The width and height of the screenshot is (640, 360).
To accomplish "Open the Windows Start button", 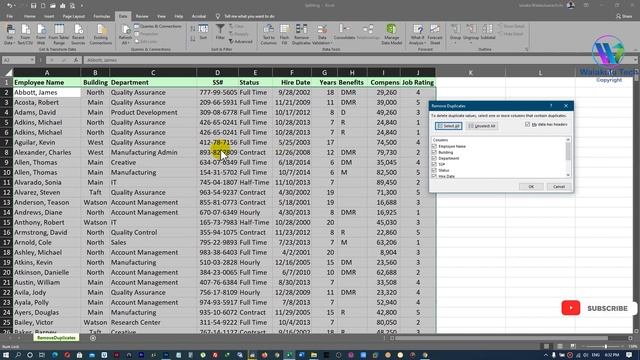I will pyautogui.click(x=6, y=355).
